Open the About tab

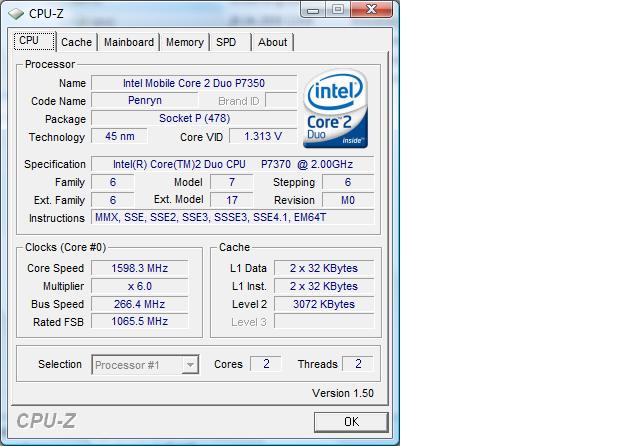point(272,42)
